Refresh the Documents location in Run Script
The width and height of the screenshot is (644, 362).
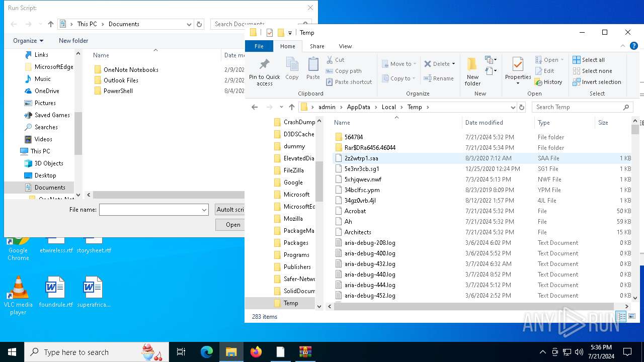(x=199, y=24)
